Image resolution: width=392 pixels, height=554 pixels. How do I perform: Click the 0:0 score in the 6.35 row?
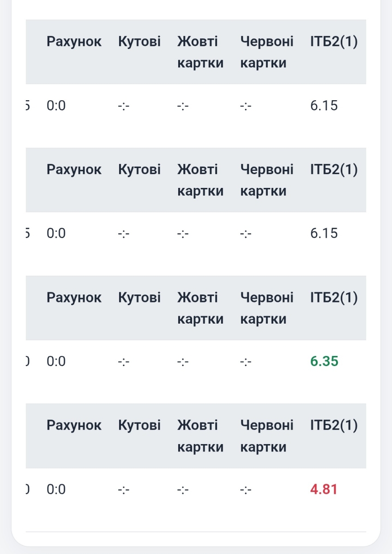pyautogui.click(x=56, y=361)
